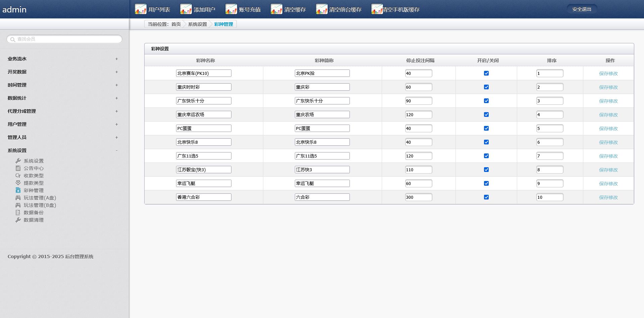Toggle the PC蛋蛋 open/close checkbox
This screenshot has height=318, width=644.
click(486, 128)
